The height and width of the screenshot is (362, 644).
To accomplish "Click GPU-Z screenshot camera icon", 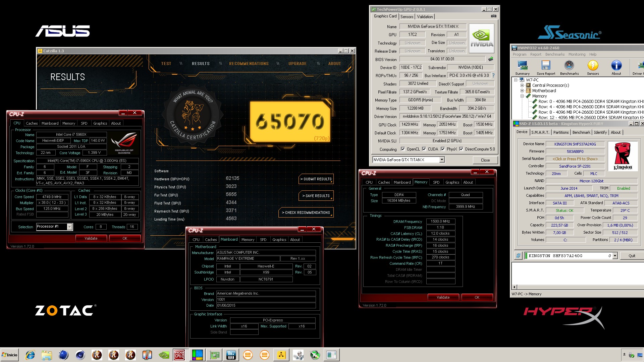I will tap(494, 16).
